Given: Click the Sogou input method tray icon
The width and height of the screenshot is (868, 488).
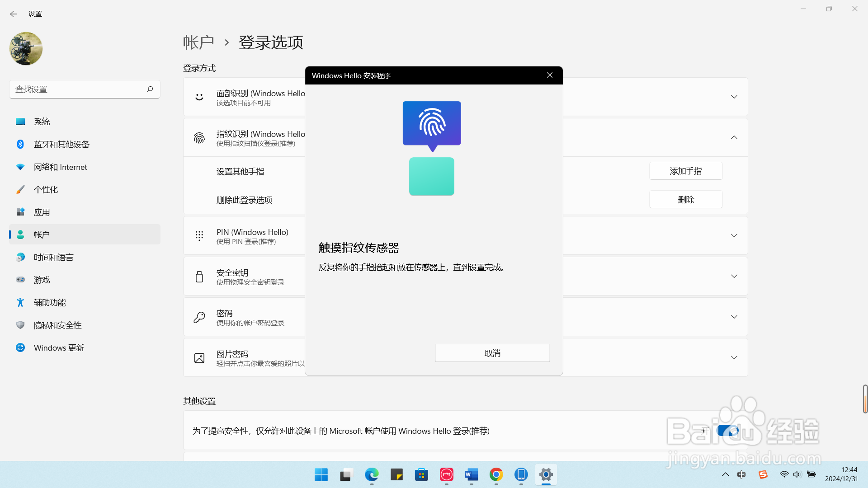Looking at the screenshot, I should coord(763,474).
